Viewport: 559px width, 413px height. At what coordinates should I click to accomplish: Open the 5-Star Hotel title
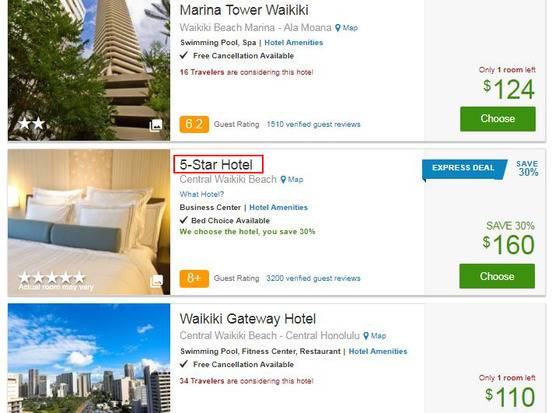(218, 164)
